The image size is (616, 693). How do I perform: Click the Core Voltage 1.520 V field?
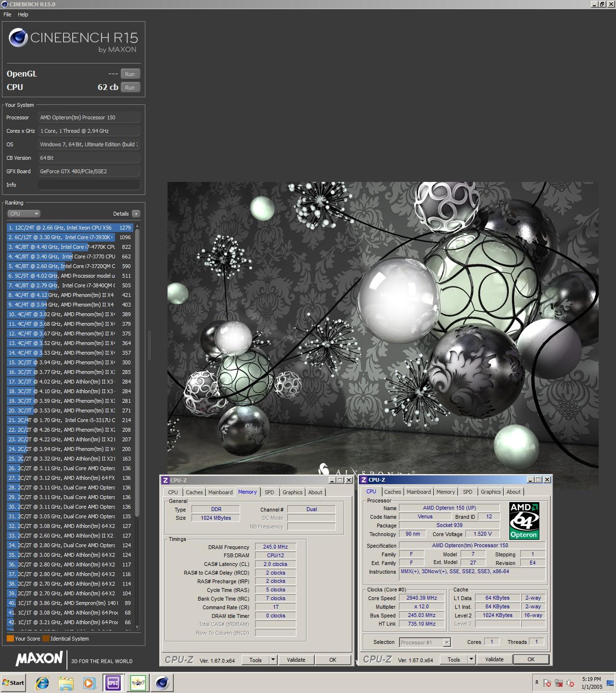483,534
